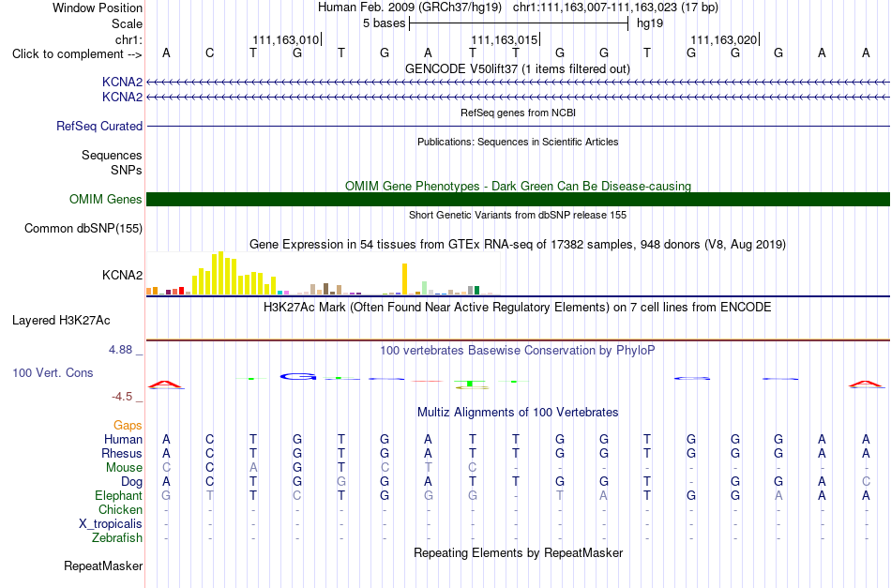Viewport: 891px width, 588px height.
Task: Click the -4.5 PhyloP lower scale value
Action: [x=122, y=397]
